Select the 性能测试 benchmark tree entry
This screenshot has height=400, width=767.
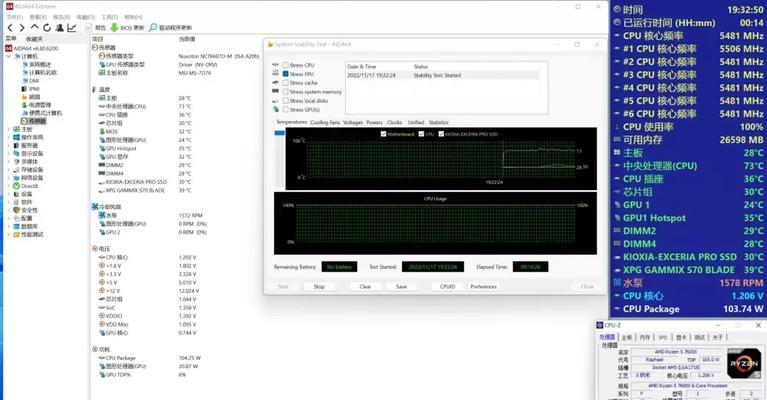click(32, 234)
